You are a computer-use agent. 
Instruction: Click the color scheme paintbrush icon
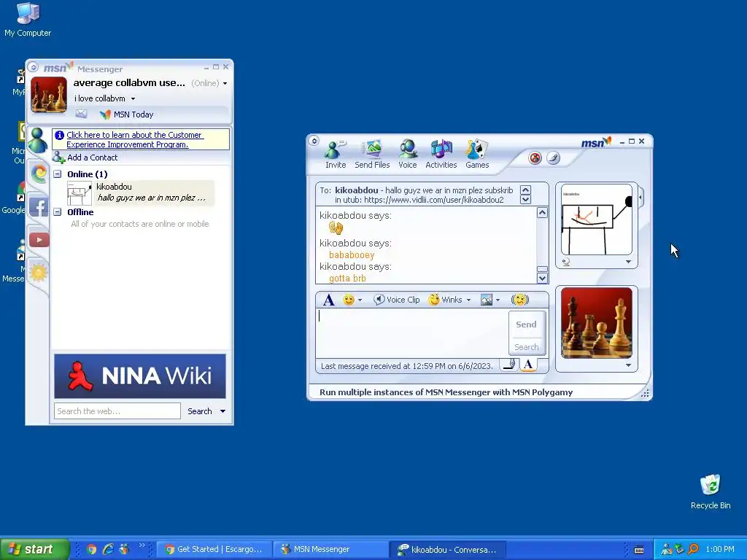click(553, 158)
